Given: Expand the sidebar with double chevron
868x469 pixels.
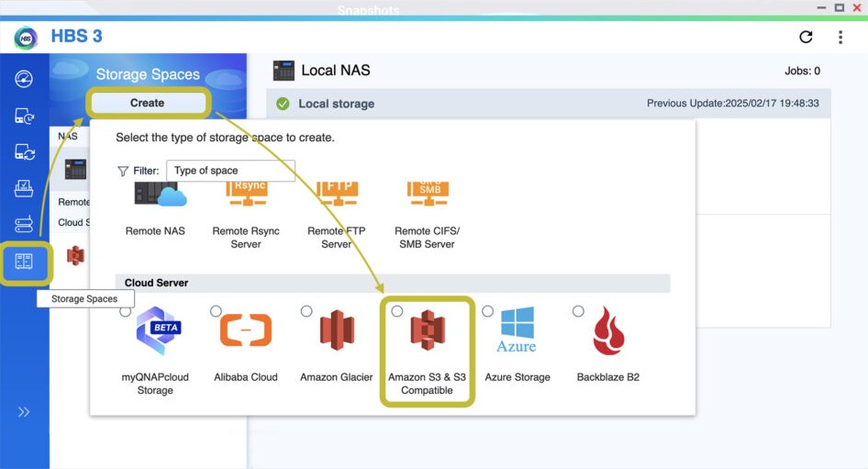Looking at the screenshot, I should (23, 412).
